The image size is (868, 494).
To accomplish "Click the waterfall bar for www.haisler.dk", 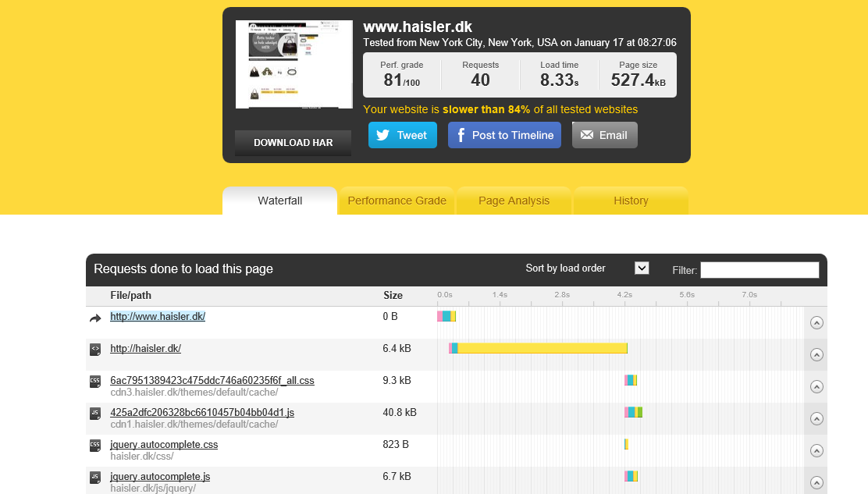I will 446,316.
